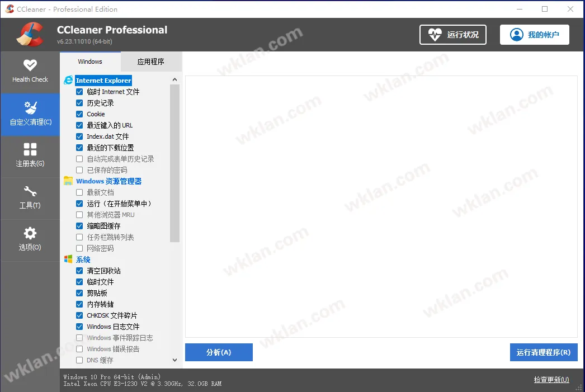Click the user avatar icon in 我的帐户

point(517,35)
